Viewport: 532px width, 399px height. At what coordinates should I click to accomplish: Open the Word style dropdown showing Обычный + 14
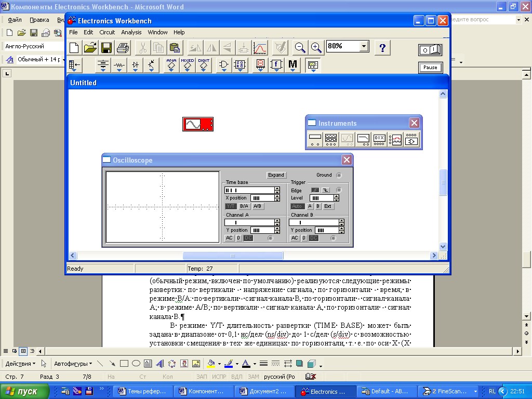click(63, 59)
